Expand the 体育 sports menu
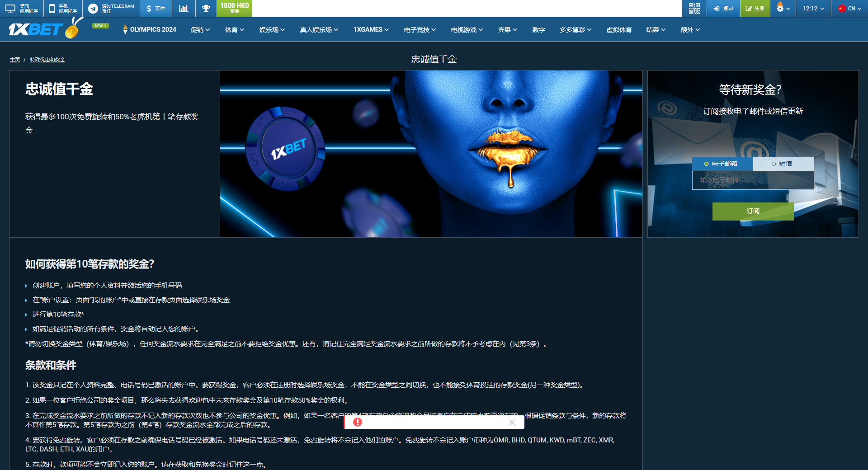 click(234, 30)
